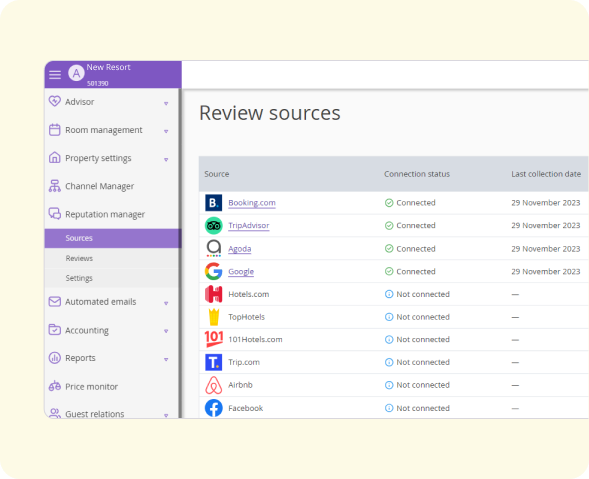Click the Trip.com source name
Screen dimensions: 589x479
click(244, 362)
